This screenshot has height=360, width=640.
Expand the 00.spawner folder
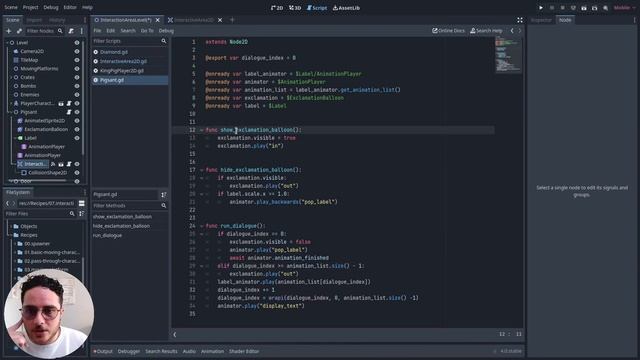(15, 244)
